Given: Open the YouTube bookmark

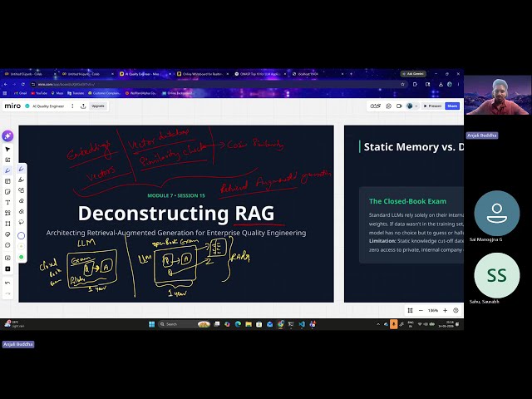Looking at the screenshot, I should [39, 93].
